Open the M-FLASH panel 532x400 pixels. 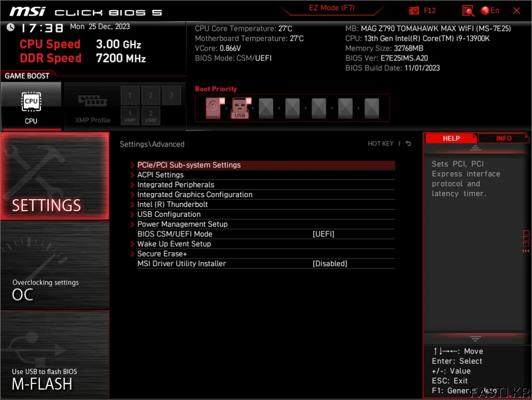pos(55,354)
